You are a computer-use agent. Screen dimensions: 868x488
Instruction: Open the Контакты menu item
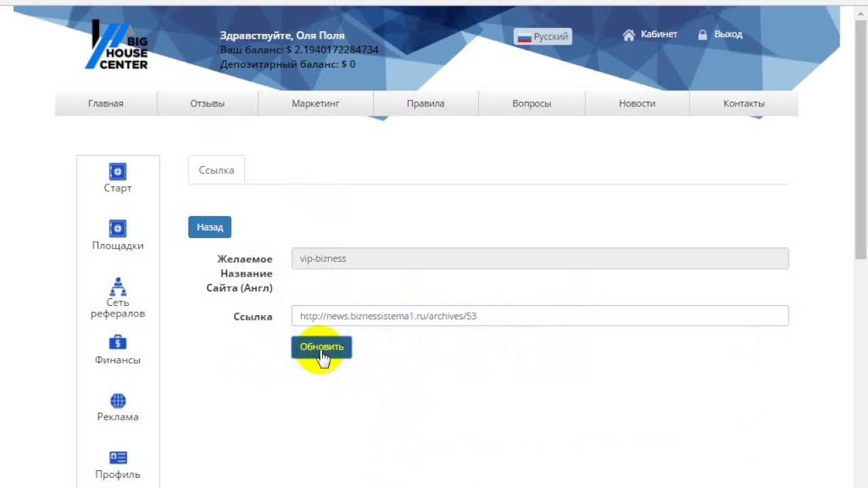(x=744, y=104)
